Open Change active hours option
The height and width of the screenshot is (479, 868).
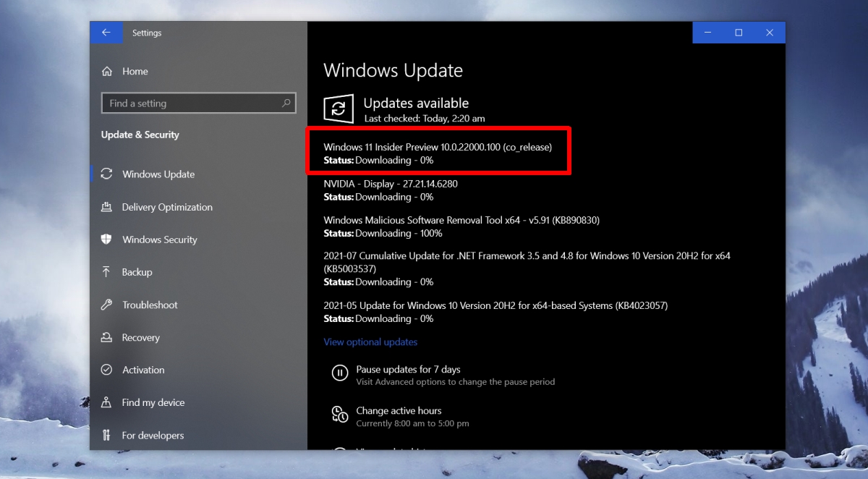click(x=399, y=410)
